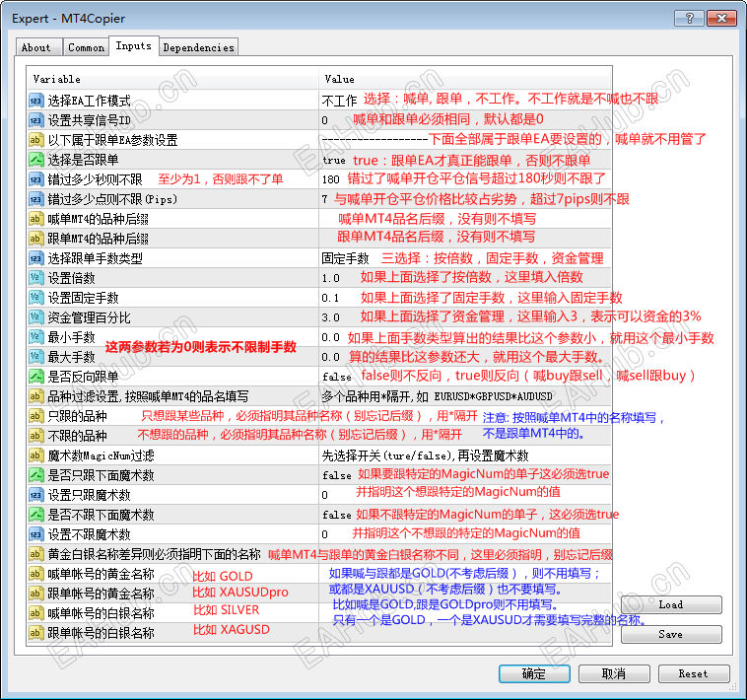Click the string icon beside 以下属于跟单EA参数设置
Image resolution: width=747 pixels, height=700 pixels.
[36, 140]
